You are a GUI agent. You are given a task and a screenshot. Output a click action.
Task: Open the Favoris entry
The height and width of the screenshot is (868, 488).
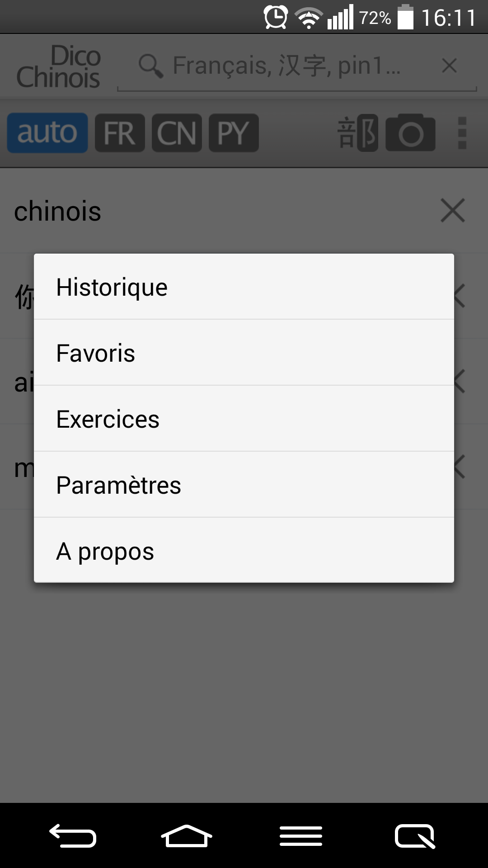pos(244,353)
